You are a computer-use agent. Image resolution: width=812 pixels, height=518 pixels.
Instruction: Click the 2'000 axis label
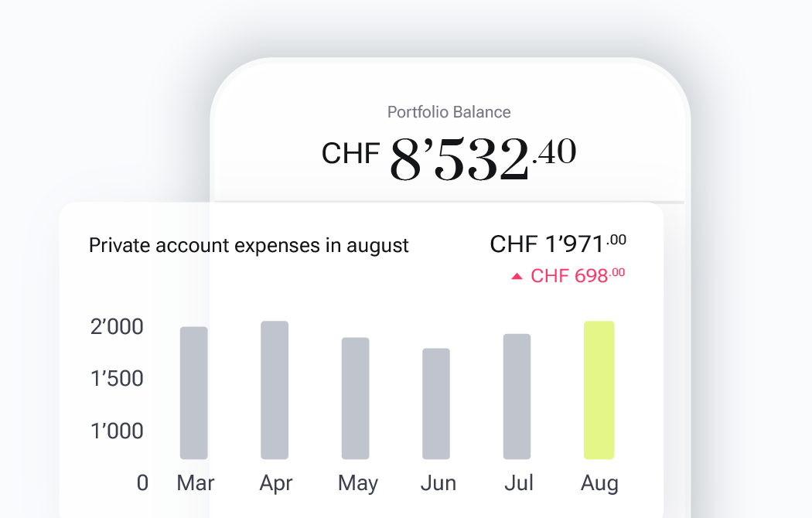click(117, 326)
